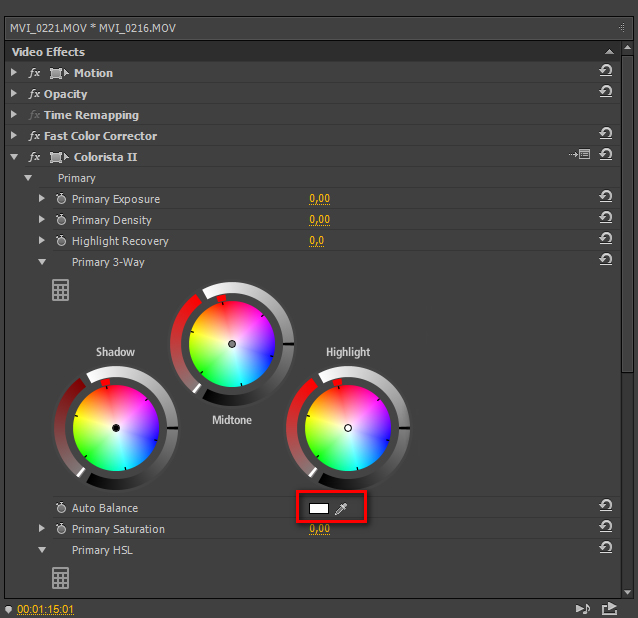Image resolution: width=638 pixels, height=618 pixels.
Task: Click the timecode 00:01:15:01
Action: pos(45,609)
